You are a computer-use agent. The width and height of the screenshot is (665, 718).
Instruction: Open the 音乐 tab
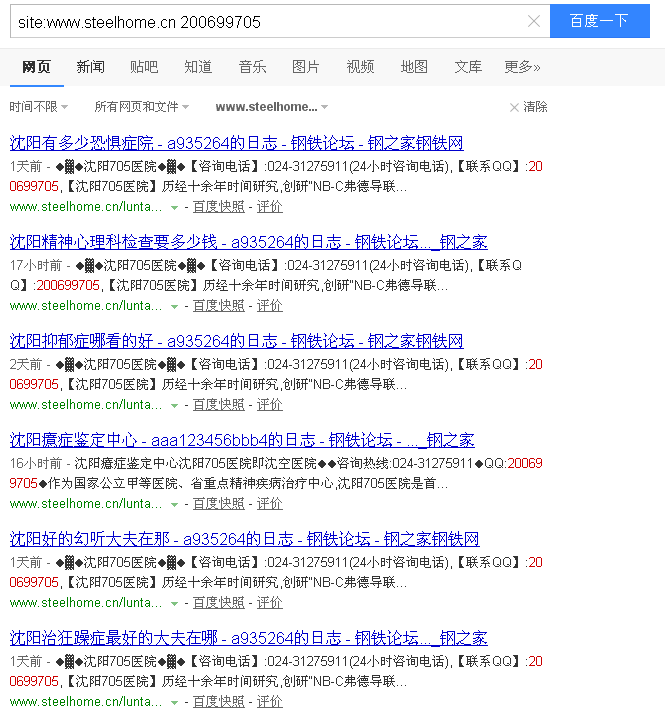click(x=252, y=67)
